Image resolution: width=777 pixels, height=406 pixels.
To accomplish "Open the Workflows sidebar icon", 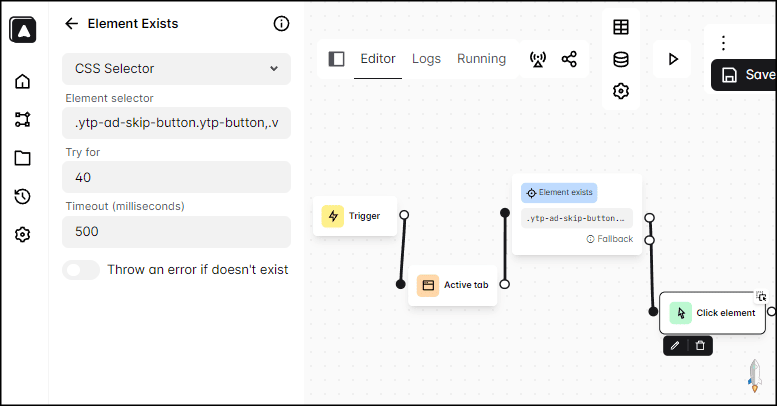I will point(22,119).
